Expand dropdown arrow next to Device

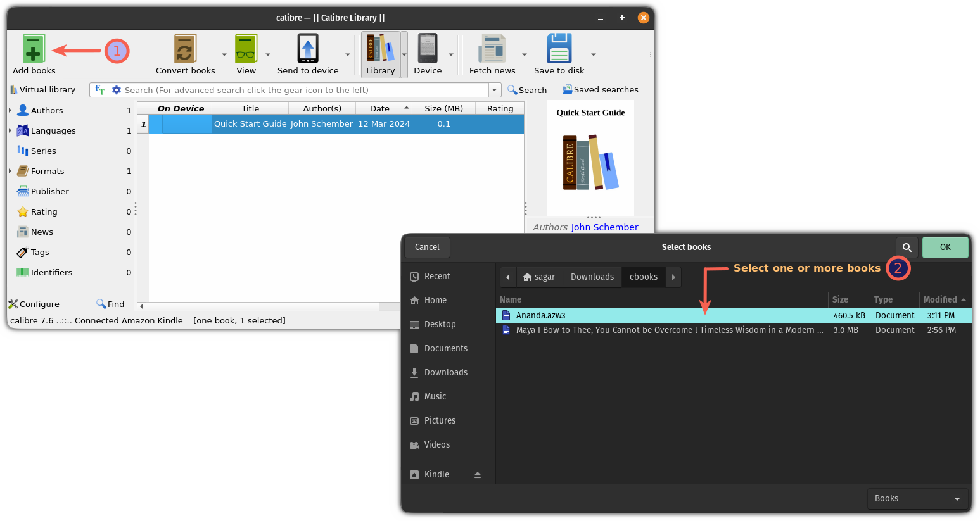point(451,54)
